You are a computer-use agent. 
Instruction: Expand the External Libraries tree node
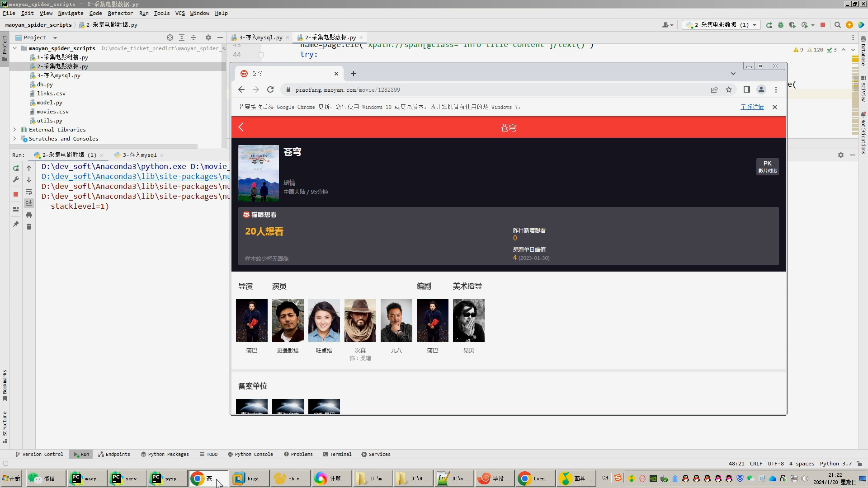click(14, 130)
